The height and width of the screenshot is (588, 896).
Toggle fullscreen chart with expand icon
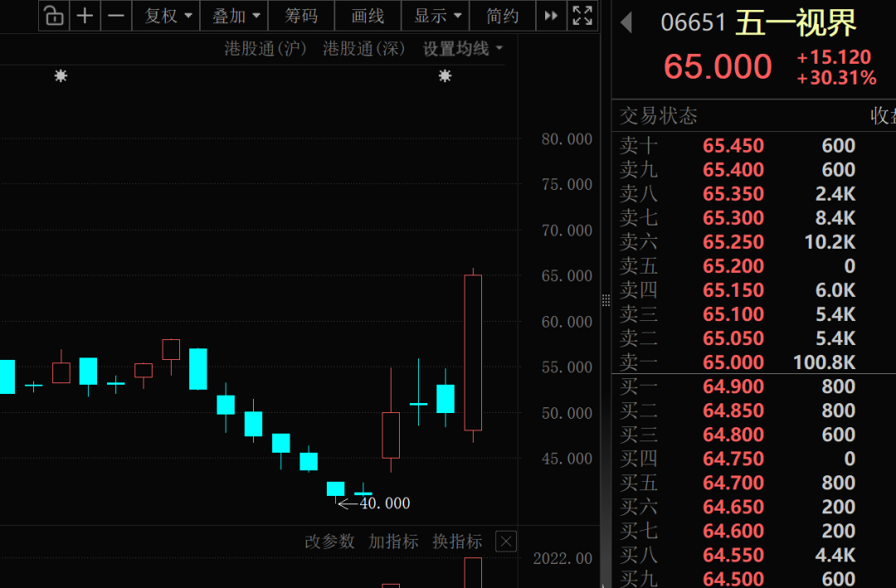[582, 16]
